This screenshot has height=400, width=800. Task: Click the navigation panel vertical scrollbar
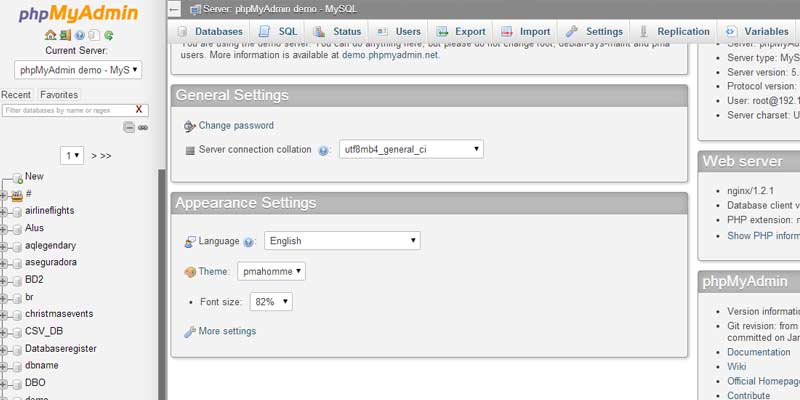click(162, 285)
